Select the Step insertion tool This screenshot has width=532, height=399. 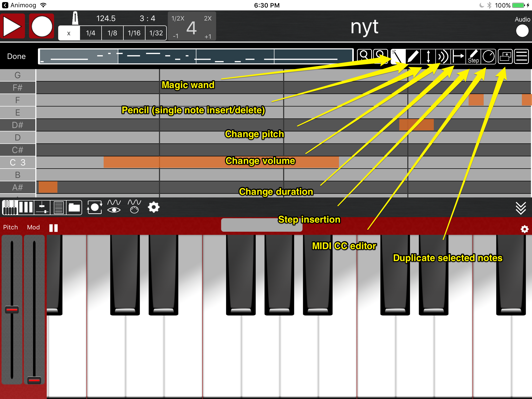click(x=473, y=56)
